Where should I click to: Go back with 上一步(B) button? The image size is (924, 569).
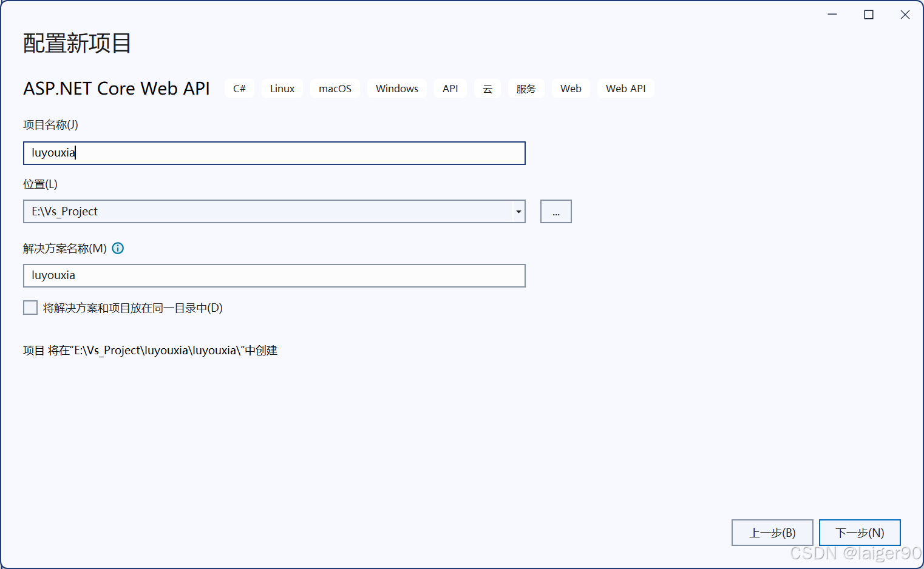[x=772, y=533]
